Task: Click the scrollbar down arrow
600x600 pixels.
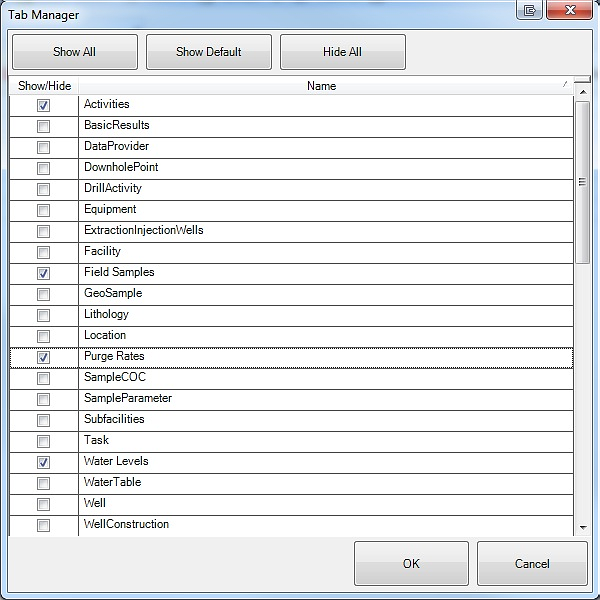Action: pos(583,528)
